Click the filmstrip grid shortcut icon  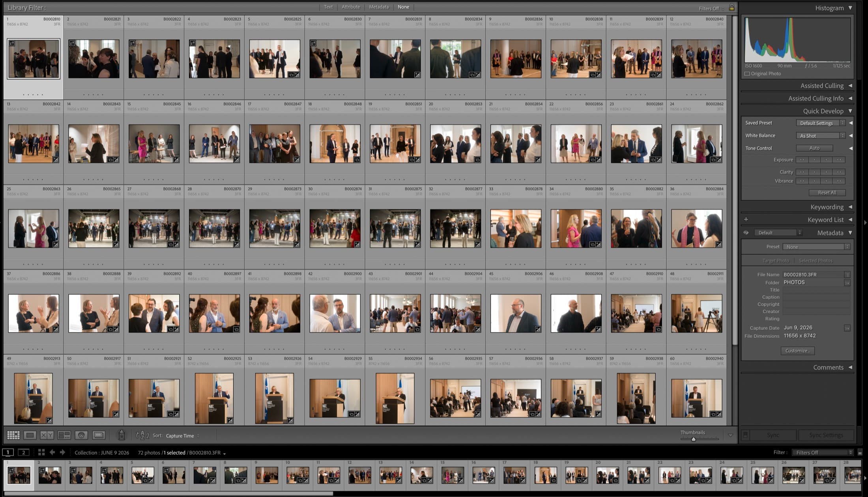click(41, 452)
